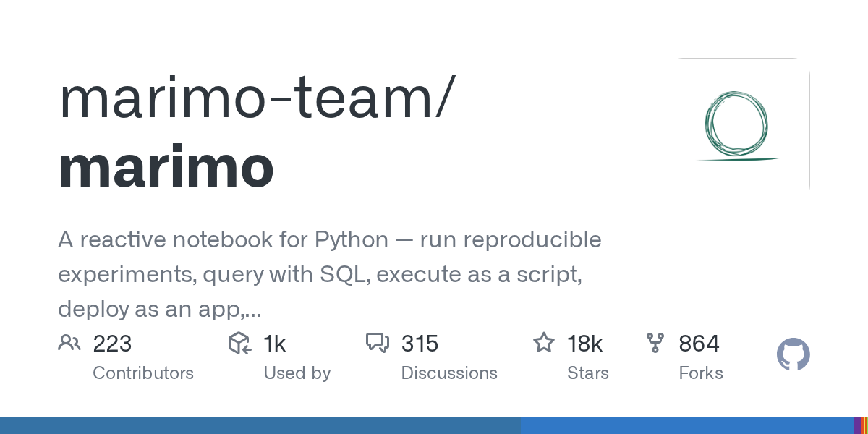The width and height of the screenshot is (868, 434).
Task: Open the GitHub Octocat logo
Action: [793, 355]
